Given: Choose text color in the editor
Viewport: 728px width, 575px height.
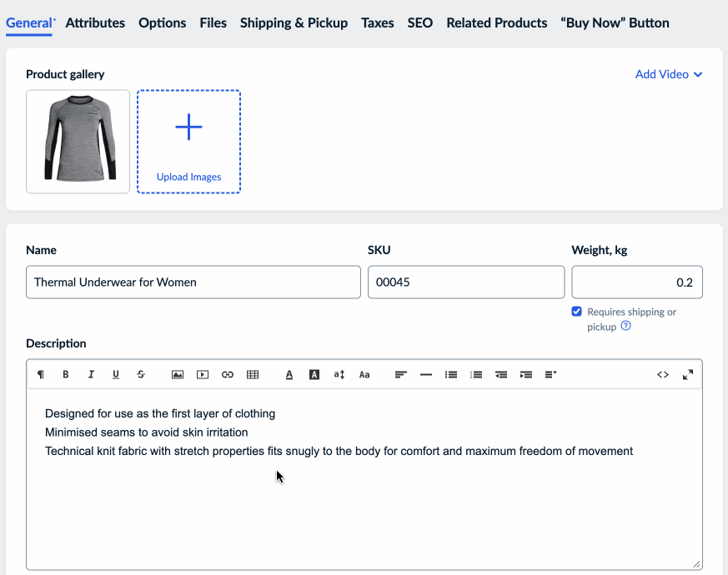Looking at the screenshot, I should (289, 375).
